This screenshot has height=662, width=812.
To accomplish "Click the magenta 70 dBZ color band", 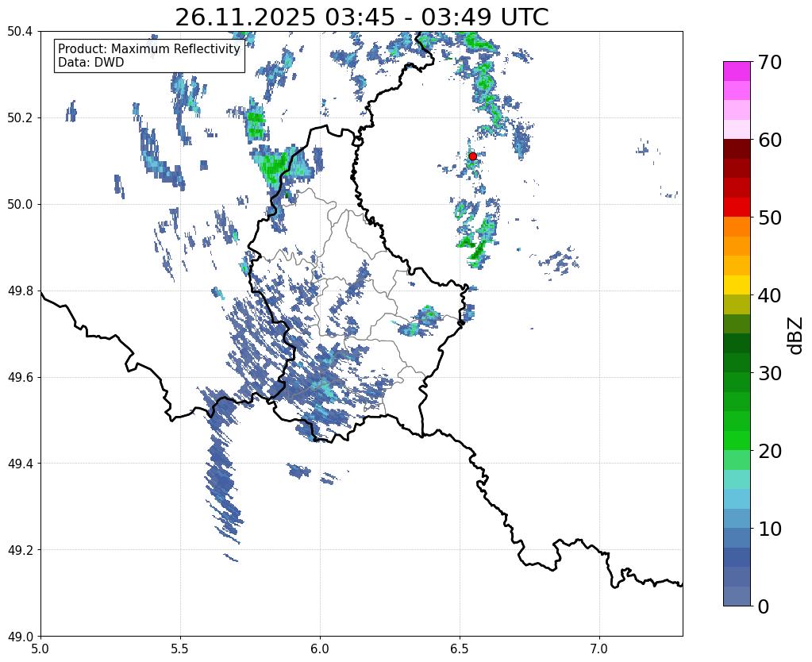I will pos(737,71).
